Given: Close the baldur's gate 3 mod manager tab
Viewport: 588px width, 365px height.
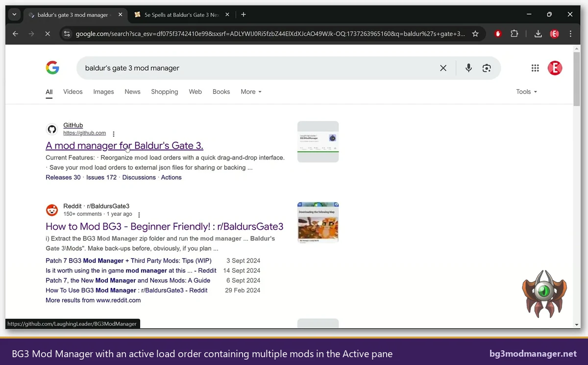Looking at the screenshot, I should coord(121,15).
